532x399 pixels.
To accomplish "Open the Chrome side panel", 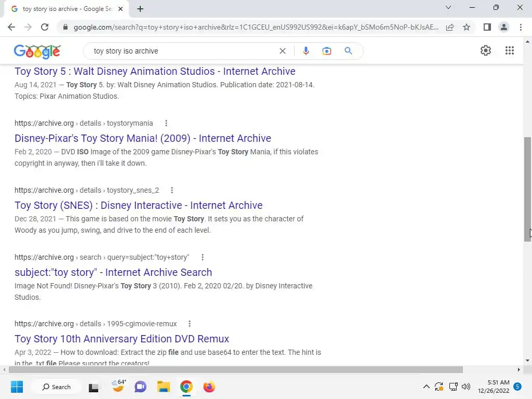I will pyautogui.click(x=487, y=27).
